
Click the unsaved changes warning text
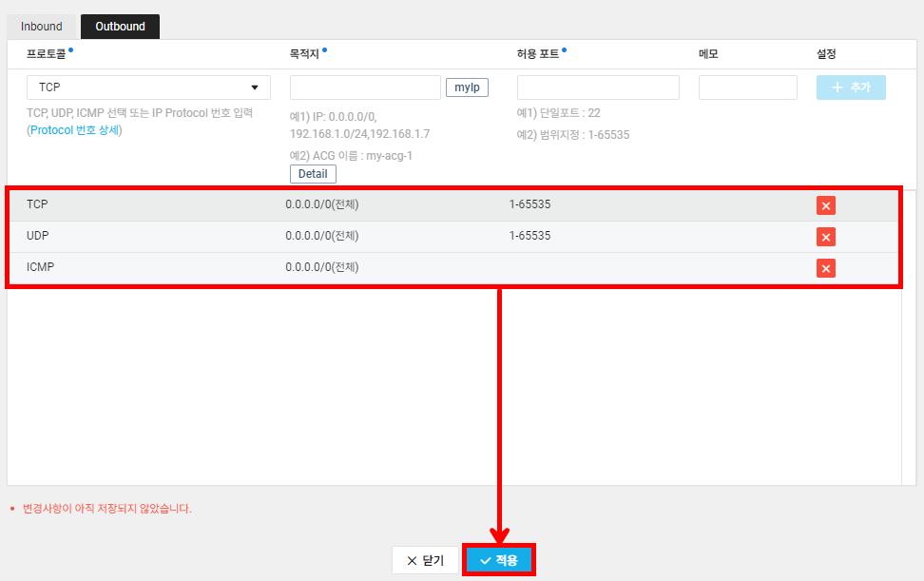point(106,509)
